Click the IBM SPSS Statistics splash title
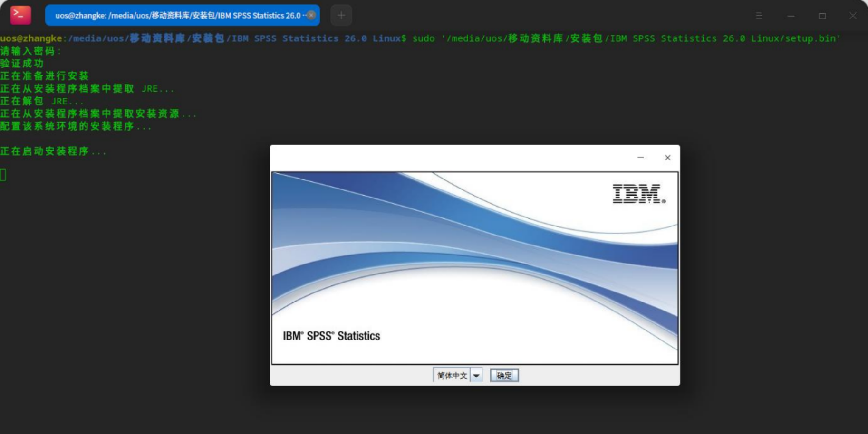The width and height of the screenshot is (868, 434). tap(331, 336)
